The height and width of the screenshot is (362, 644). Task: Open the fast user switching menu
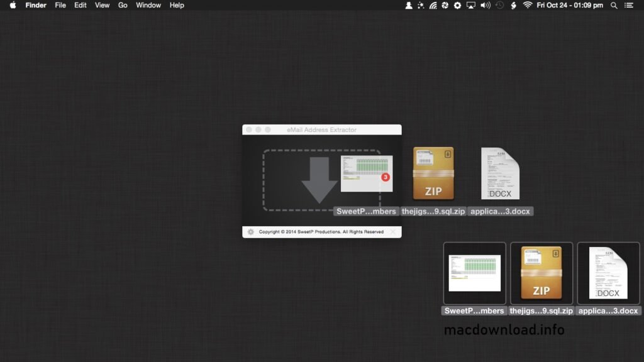(x=409, y=6)
